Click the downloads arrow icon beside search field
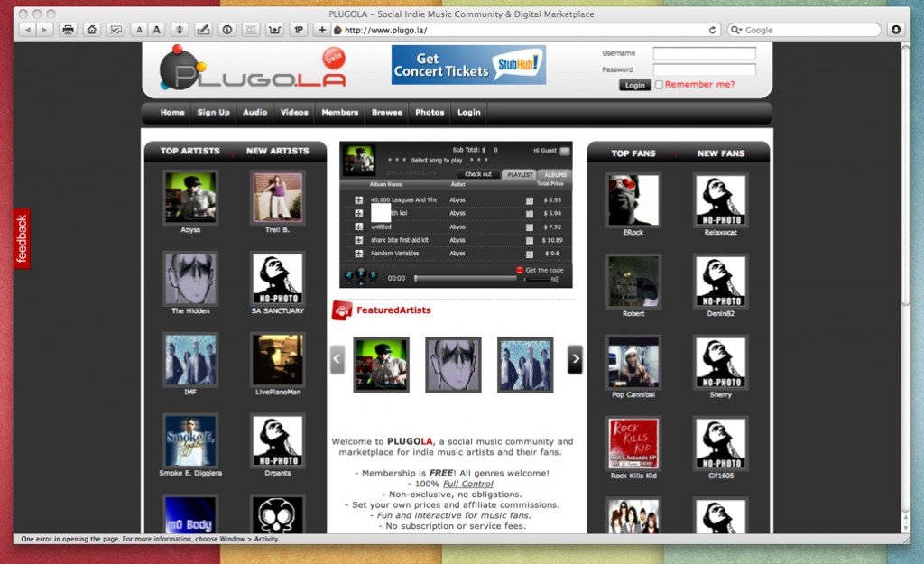The width and height of the screenshot is (924, 564). tap(896, 30)
